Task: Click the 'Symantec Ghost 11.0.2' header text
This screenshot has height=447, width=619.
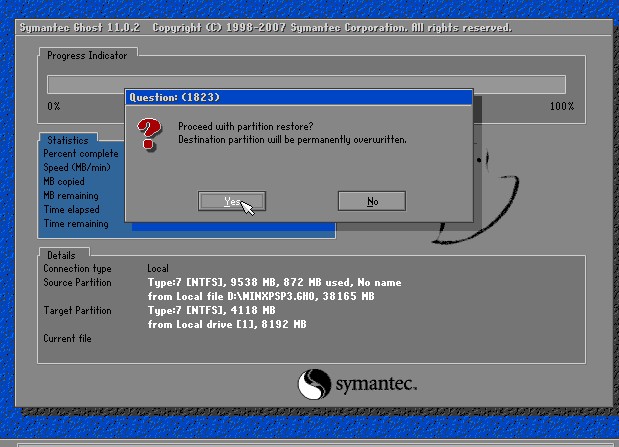Action: 80,28
